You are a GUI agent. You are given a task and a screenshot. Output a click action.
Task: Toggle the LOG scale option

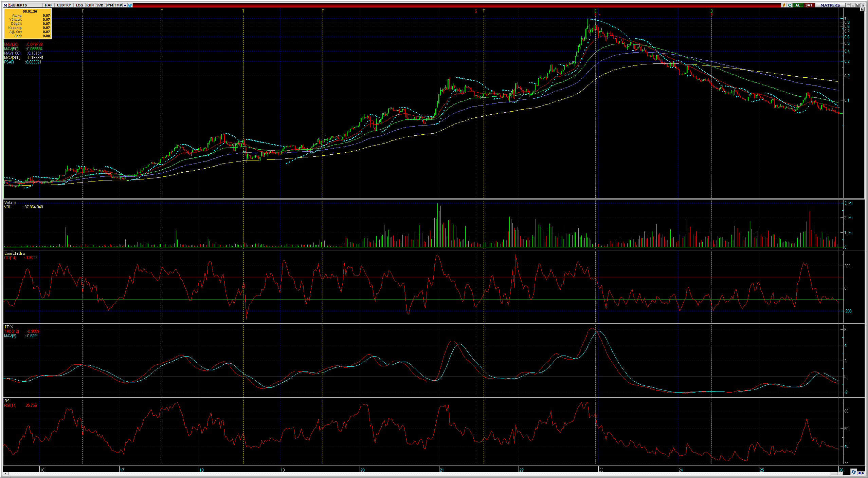(79, 5)
